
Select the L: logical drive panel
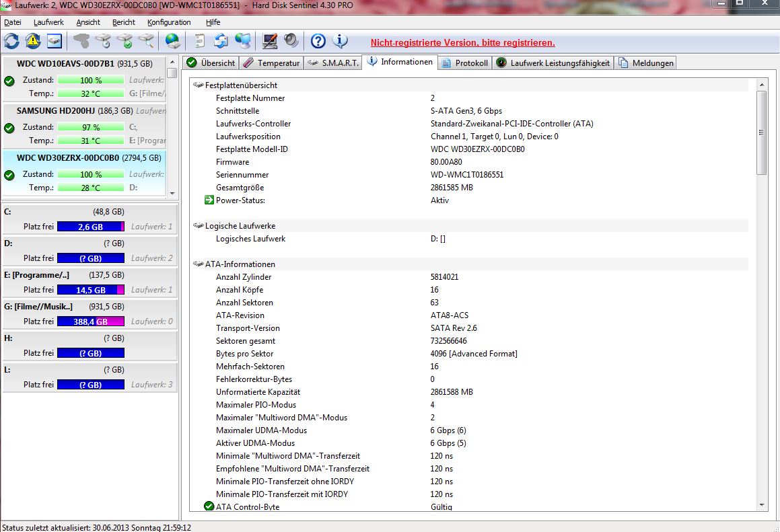(90, 377)
